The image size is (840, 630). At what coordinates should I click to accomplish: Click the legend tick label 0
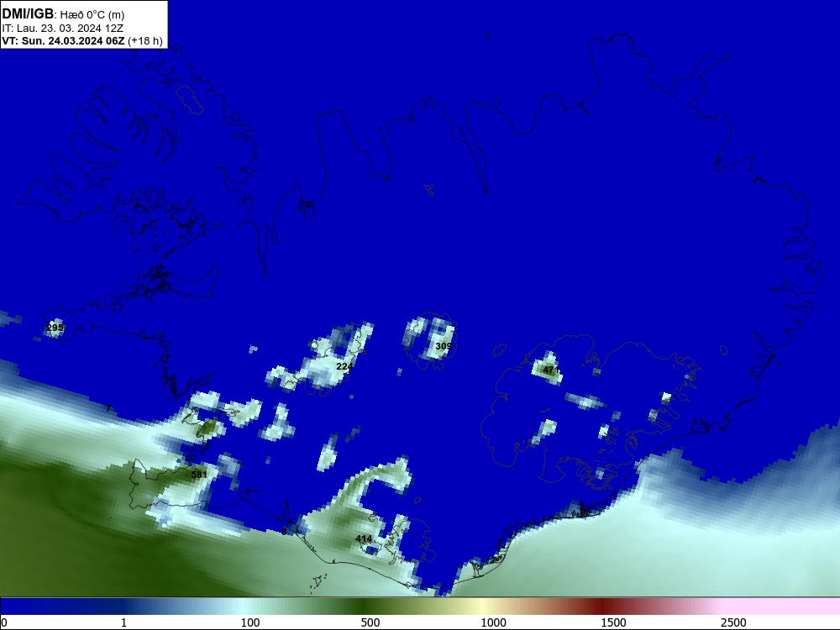coord(4,622)
